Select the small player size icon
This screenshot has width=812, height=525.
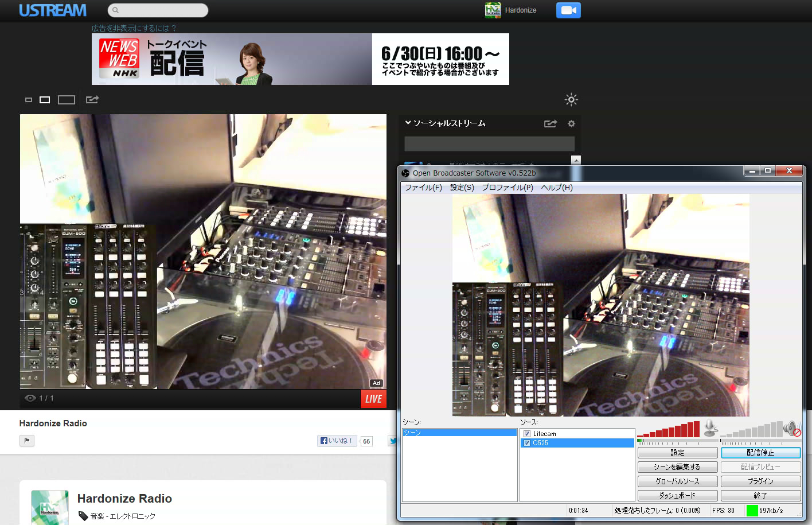click(29, 100)
